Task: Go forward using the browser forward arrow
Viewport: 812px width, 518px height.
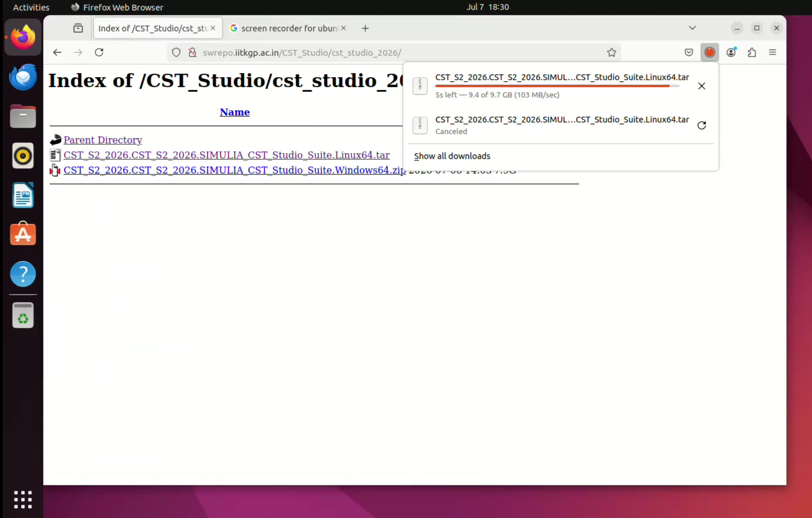Action: click(x=78, y=52)
